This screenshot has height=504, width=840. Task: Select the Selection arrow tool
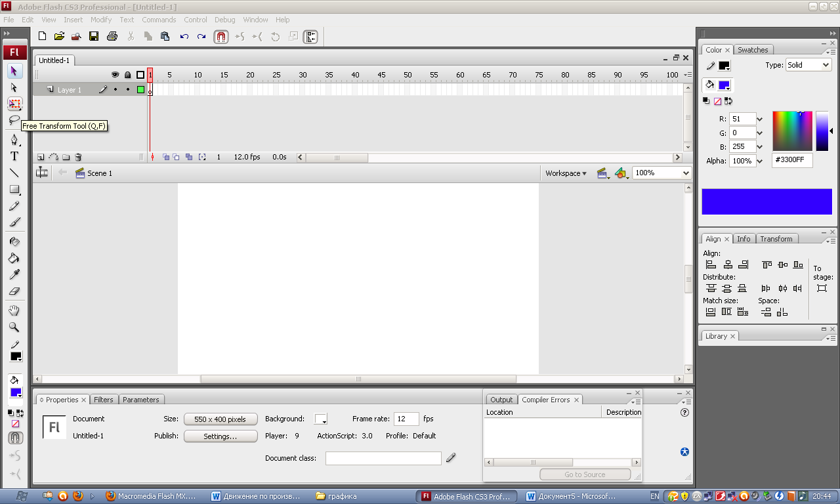click(14, 71)
